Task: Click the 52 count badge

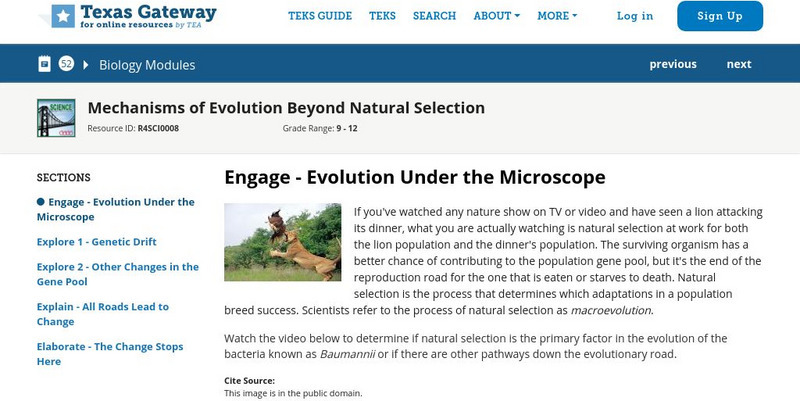Action: point(66,64)
